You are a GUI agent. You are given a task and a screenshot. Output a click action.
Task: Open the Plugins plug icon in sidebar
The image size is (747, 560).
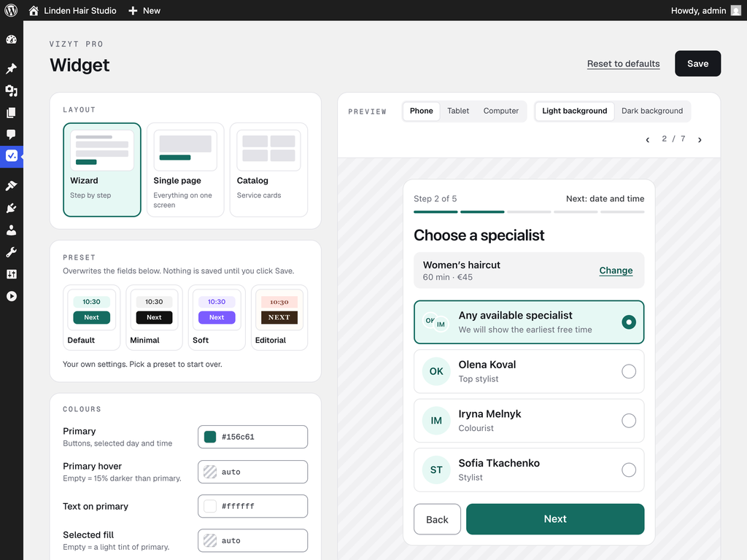pyautogui.click(x=12, y=208)
